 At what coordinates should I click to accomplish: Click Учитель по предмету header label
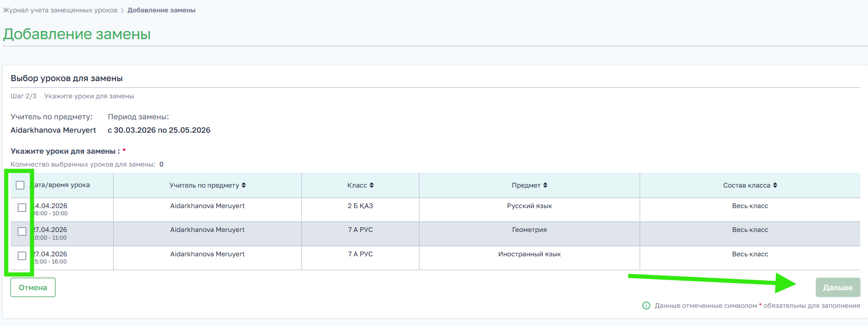point(204,185)
